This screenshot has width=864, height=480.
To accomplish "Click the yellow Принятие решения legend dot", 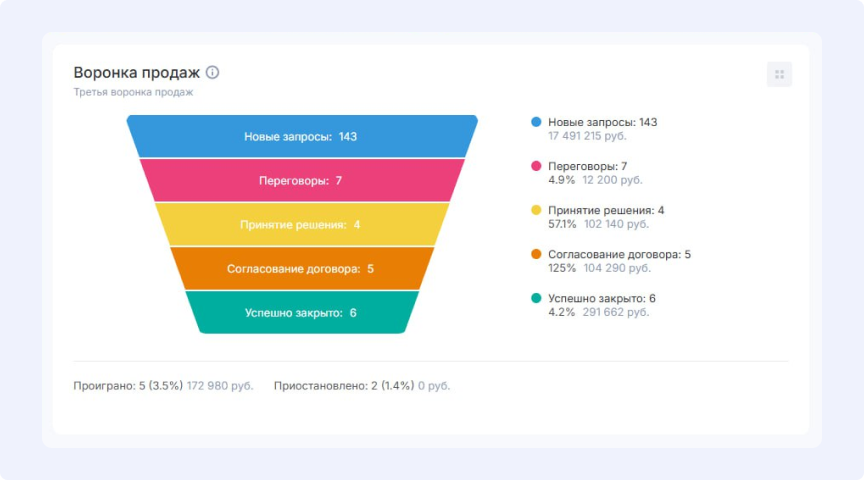I will click(x=537, y=210).
